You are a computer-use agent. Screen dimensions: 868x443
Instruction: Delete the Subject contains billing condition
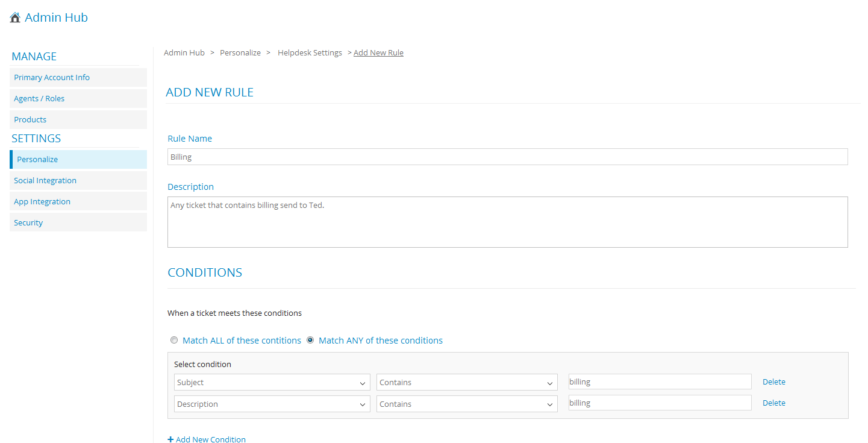tap(773, 382)
